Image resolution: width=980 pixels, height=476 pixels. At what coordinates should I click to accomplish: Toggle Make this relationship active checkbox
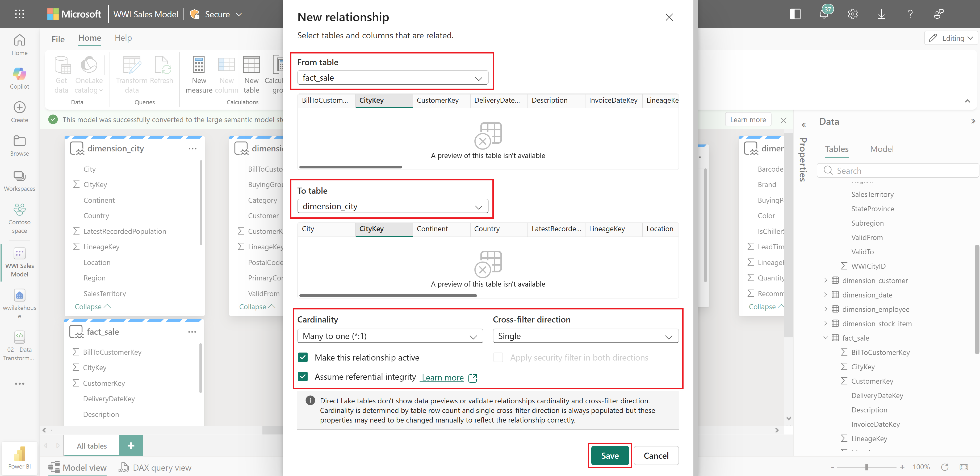click(x=303, y=357)
